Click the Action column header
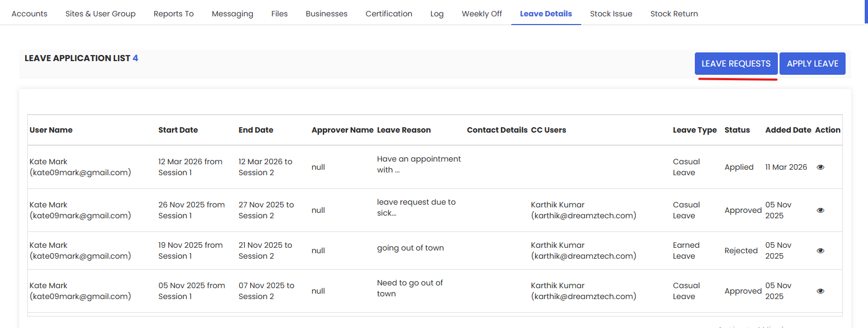This screenshot has width=868, height=328. [x=828, y=130]
